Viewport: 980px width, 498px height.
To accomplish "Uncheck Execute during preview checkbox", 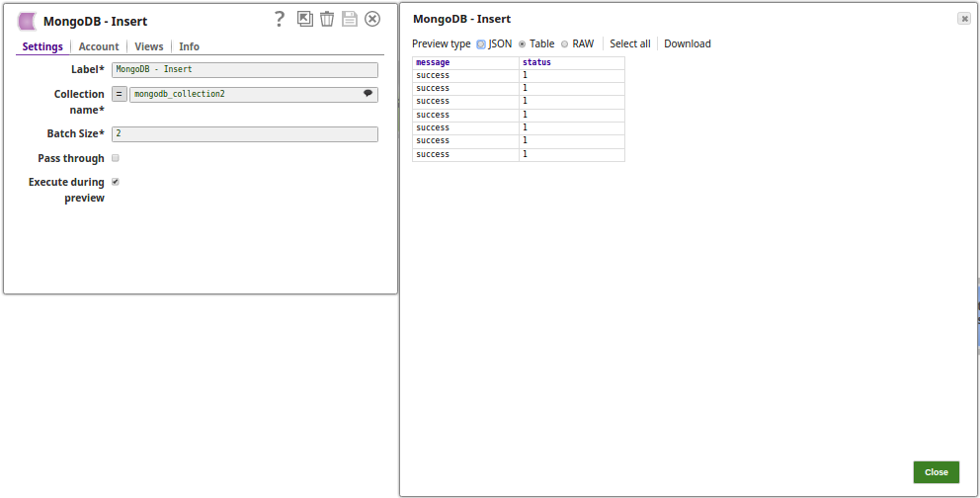I will 116,182.
